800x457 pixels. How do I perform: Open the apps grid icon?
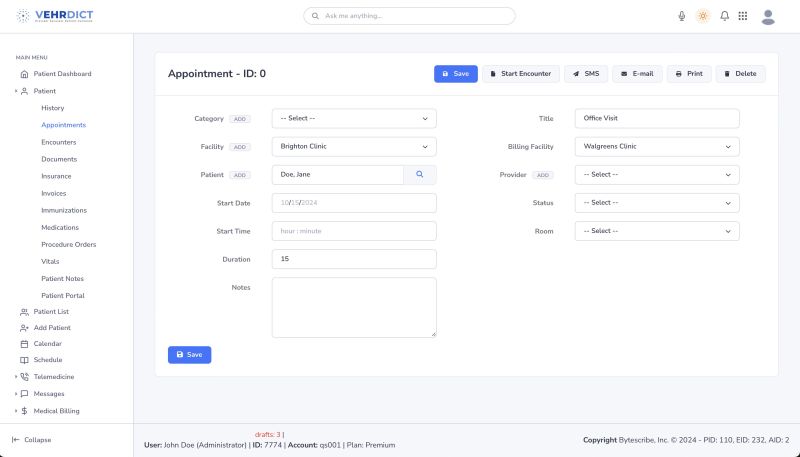[743, 16]
